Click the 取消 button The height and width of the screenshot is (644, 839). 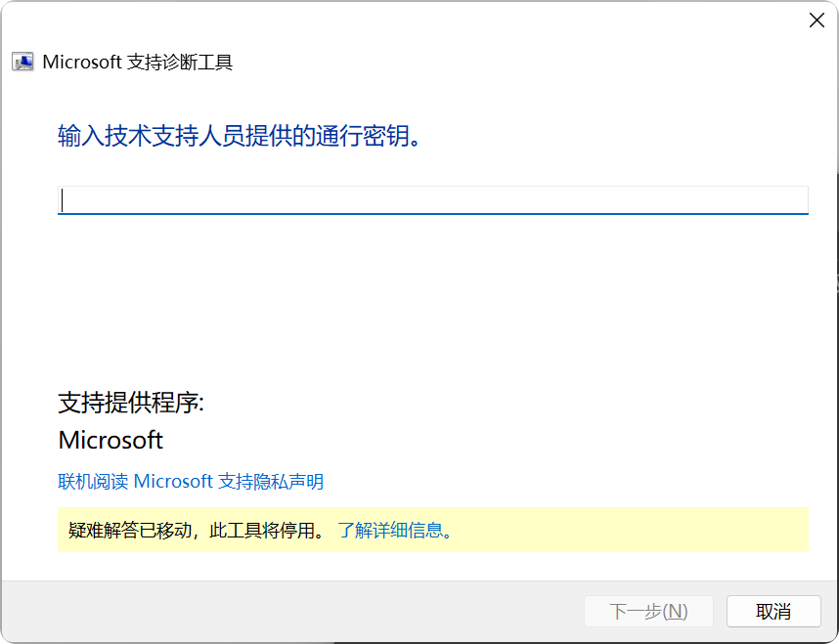coord(773,611)
